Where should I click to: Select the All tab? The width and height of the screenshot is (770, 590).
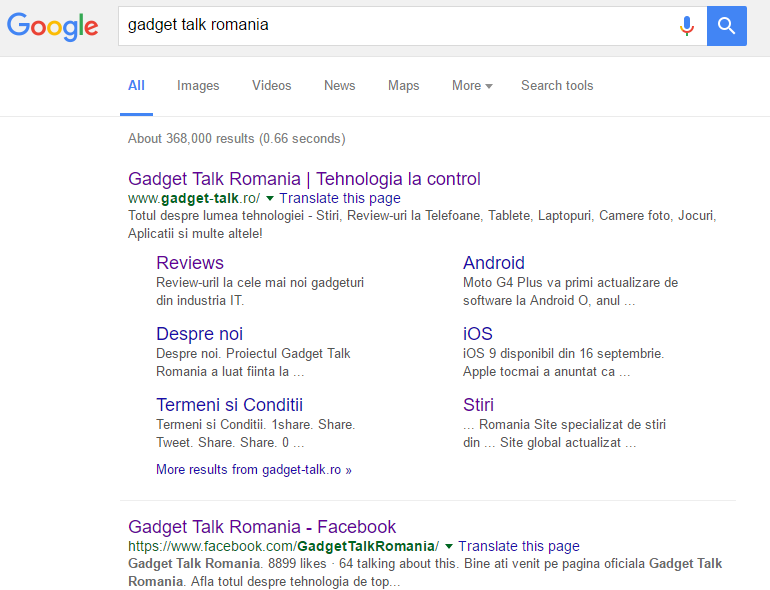tap(136, 85)
